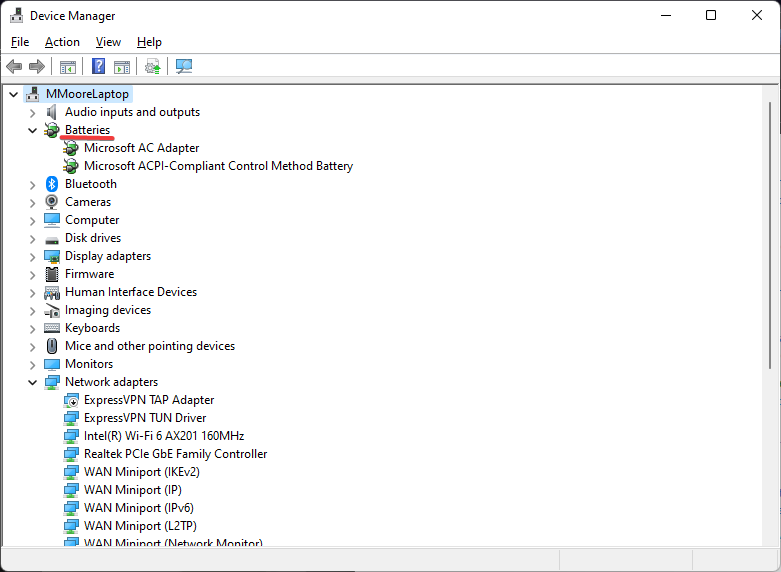Click the Cameras webcam icon
This screenshot has width=781, height=572.
[x=52, y=202]
